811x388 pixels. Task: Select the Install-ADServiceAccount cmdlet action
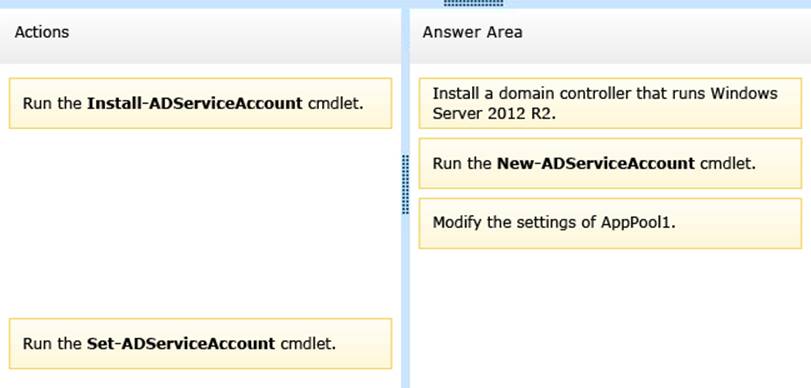tap(200, 103)
